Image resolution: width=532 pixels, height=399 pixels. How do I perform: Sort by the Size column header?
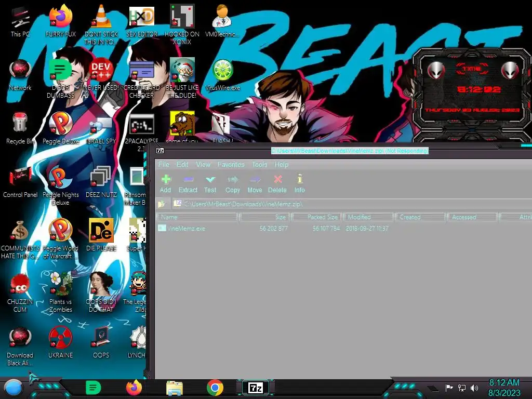(264, 217)
